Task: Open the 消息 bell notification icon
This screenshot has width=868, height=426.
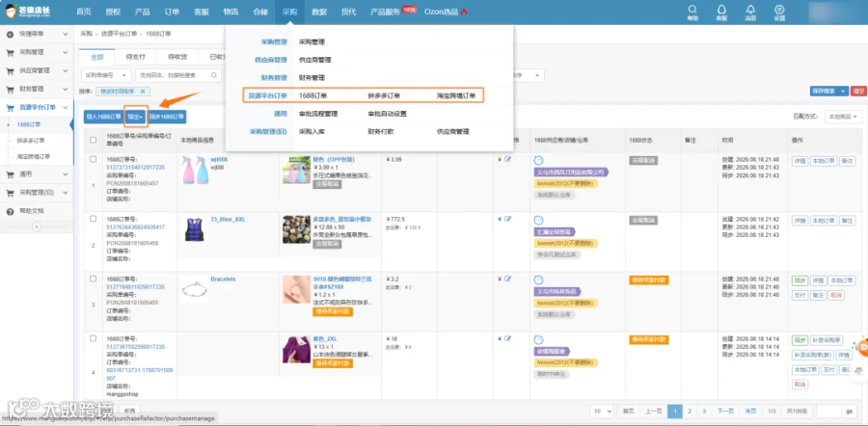Action: pos(750,10)
